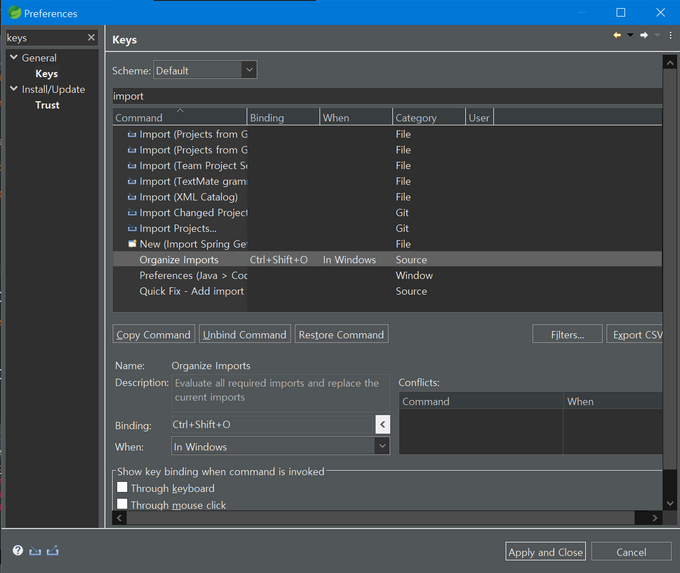The image size is (680, 573).
Task: Click the Cancel button
Action: (631, 552)
